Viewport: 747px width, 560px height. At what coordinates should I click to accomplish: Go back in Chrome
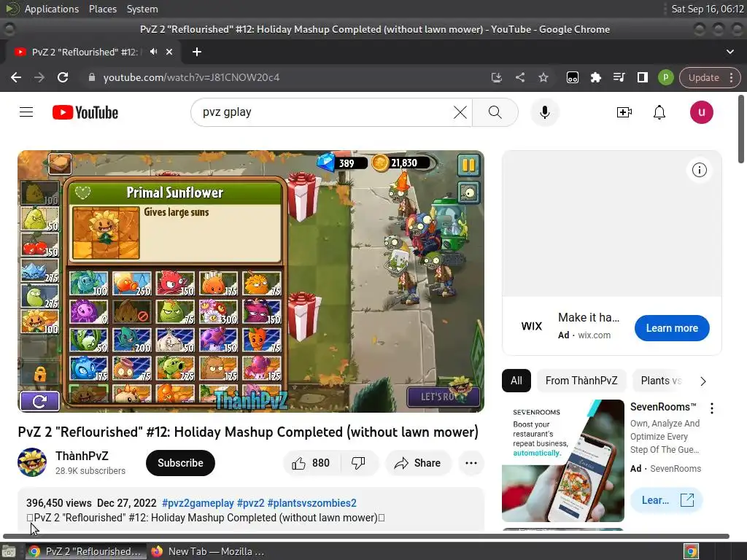tap(16, 77)
